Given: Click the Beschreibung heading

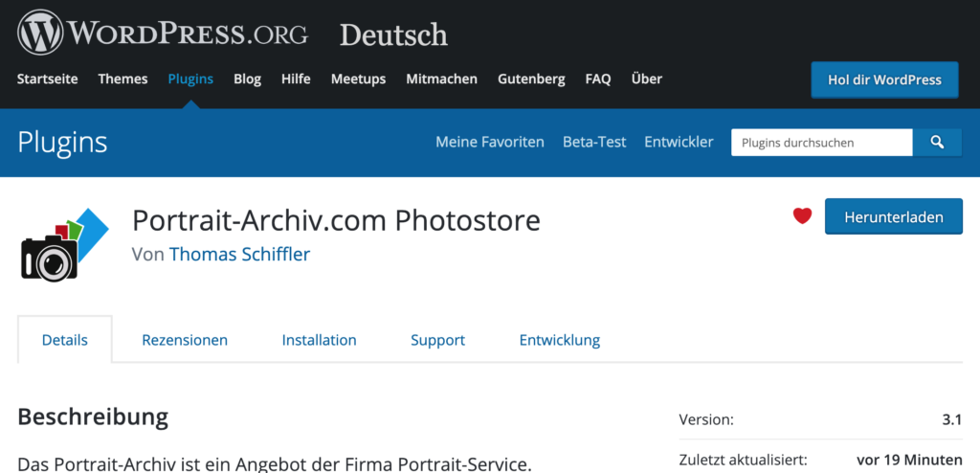Looking at the screenshot, I should pos(93,417).
